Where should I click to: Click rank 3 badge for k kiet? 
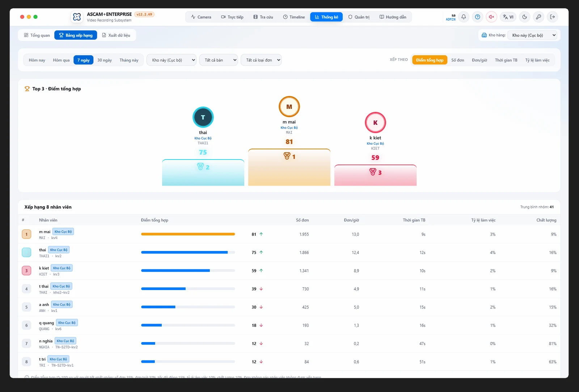coord(26,271)
